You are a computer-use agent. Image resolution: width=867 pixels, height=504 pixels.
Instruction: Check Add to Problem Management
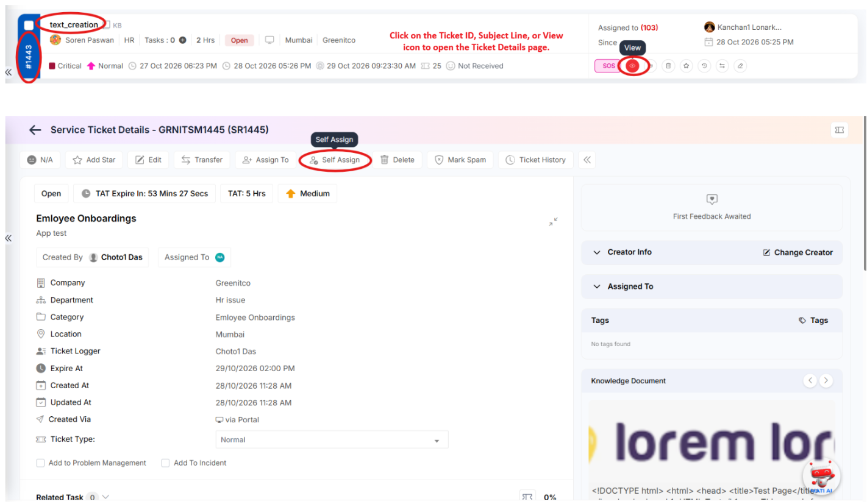click(x=40, y=463)
